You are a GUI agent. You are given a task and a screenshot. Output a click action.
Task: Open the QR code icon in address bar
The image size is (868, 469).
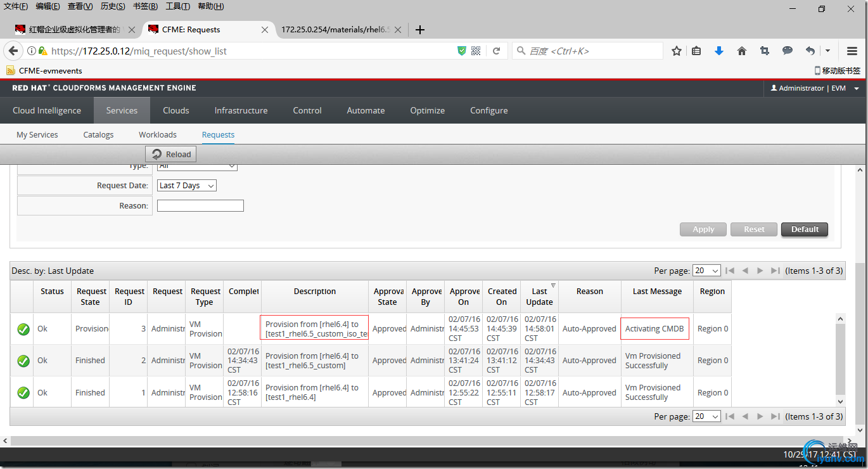(x=476, y=51)
